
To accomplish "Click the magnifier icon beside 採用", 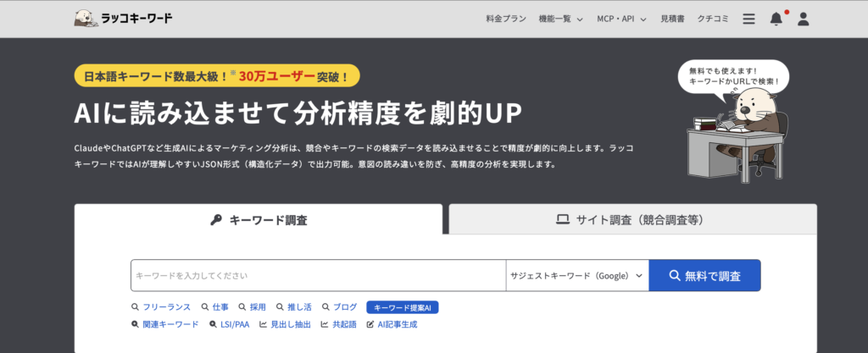I will [x=242, y=307].
